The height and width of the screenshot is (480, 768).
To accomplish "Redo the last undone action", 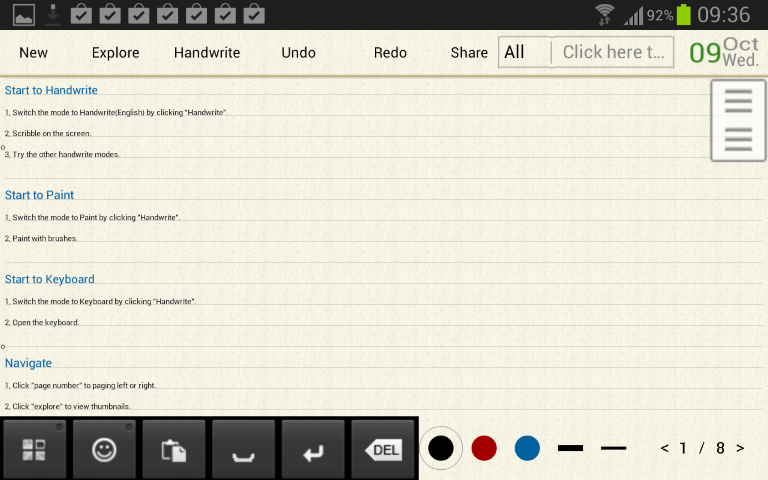I will point(390,52).
